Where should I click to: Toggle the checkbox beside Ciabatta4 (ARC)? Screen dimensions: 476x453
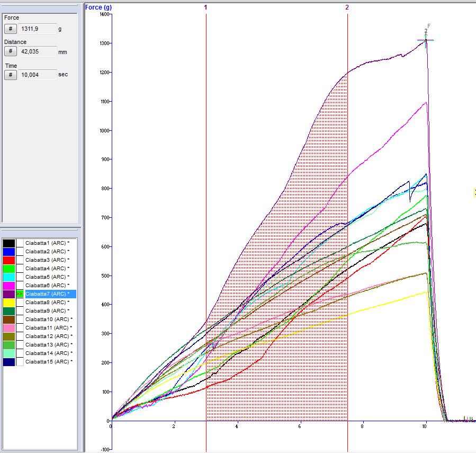[x=20, y=269]
